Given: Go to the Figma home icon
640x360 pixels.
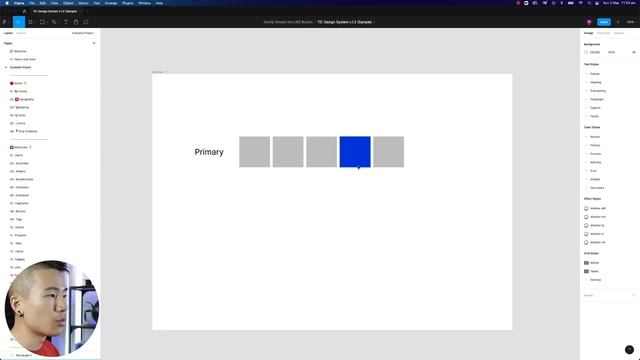Looking at the screenshot, I should pos(24,11).
